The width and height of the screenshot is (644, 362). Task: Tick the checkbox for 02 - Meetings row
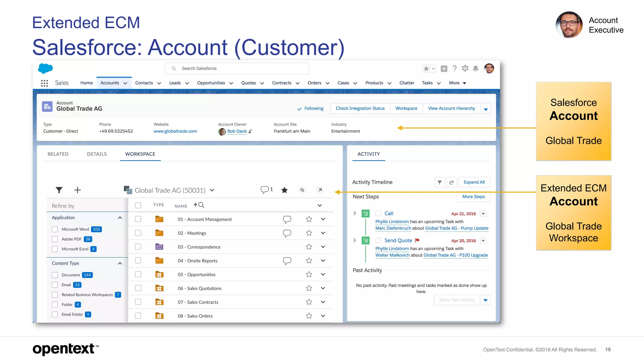(x=138, y=233)
